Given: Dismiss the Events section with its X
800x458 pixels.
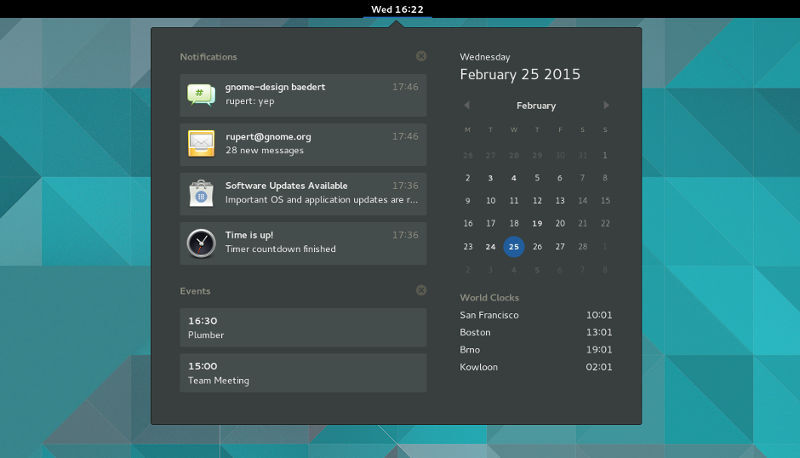Looking at the screenshot, I should pos(421,290).
